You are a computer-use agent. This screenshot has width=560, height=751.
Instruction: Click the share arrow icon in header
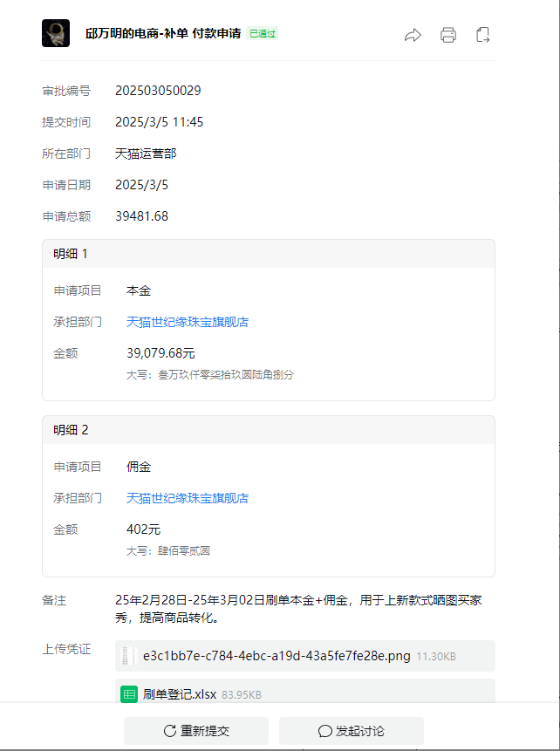coord(413,35)
